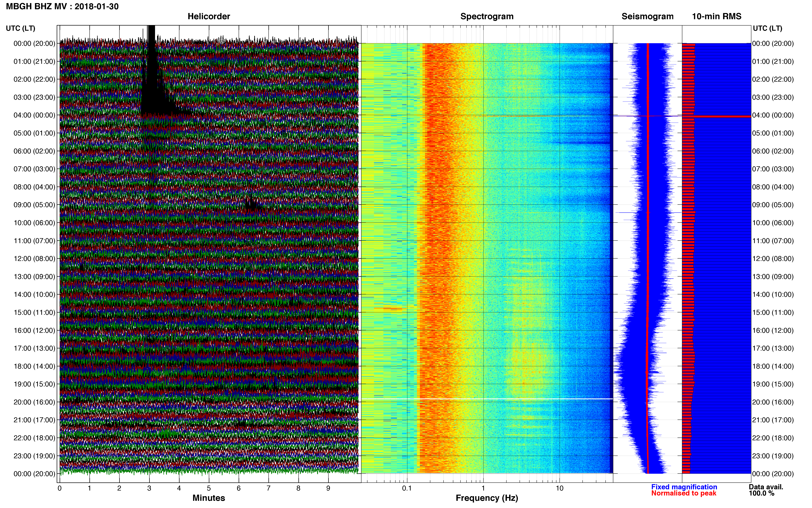The height and width of the screenshot is (508, 812).
Task: Select the Spectrogram panel heading
Action: coord(487,16)
